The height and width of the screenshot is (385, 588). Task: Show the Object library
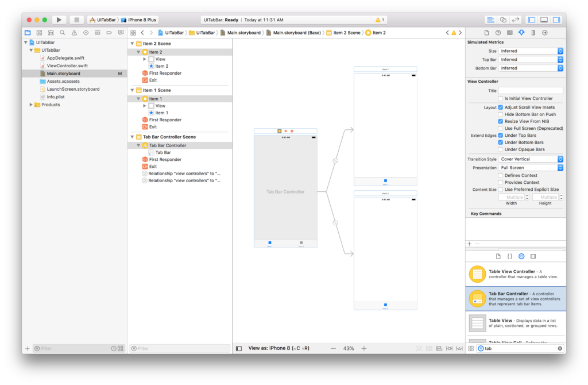(x=521, y=256)
